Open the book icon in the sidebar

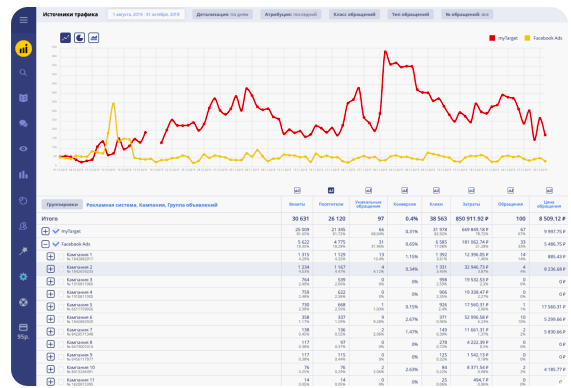(x=23, y=98)
